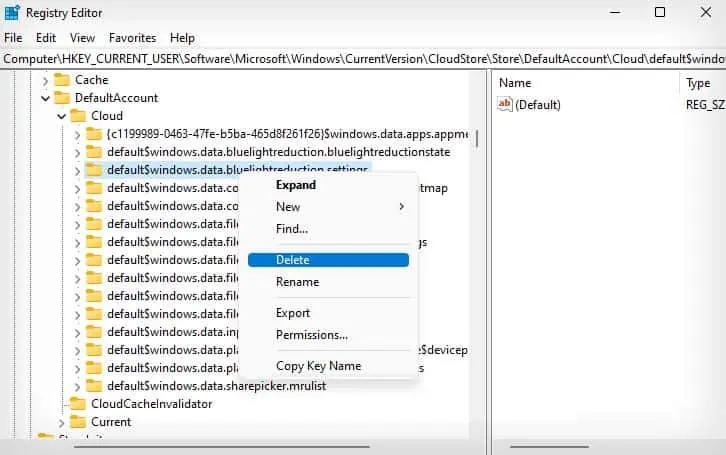Select default$windows.data.sharepicker.mrulist key
This screenshot has height=455, width=726.
click(x=217, y=386)
